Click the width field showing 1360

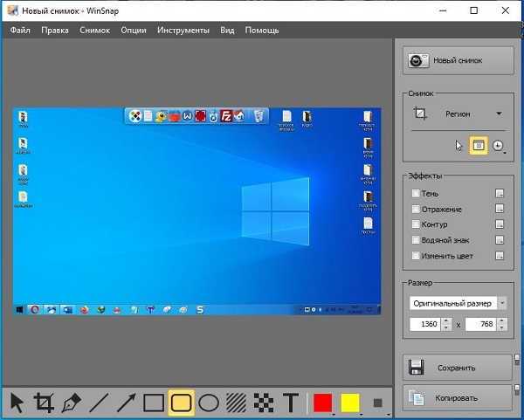coord(425,324)
